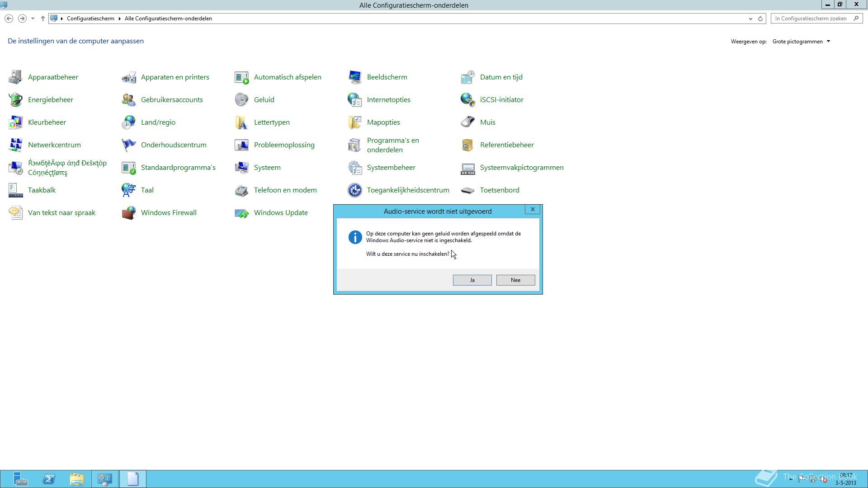The width and height of the screenshot is (868, 488).
Task: Open the Mapopties icon
Action: (354, 122)
